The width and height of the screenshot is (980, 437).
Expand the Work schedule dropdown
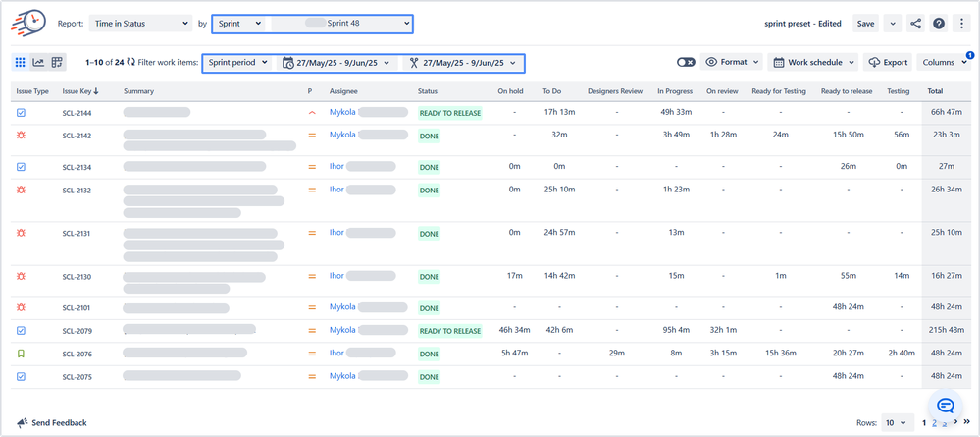coord(813,62)
